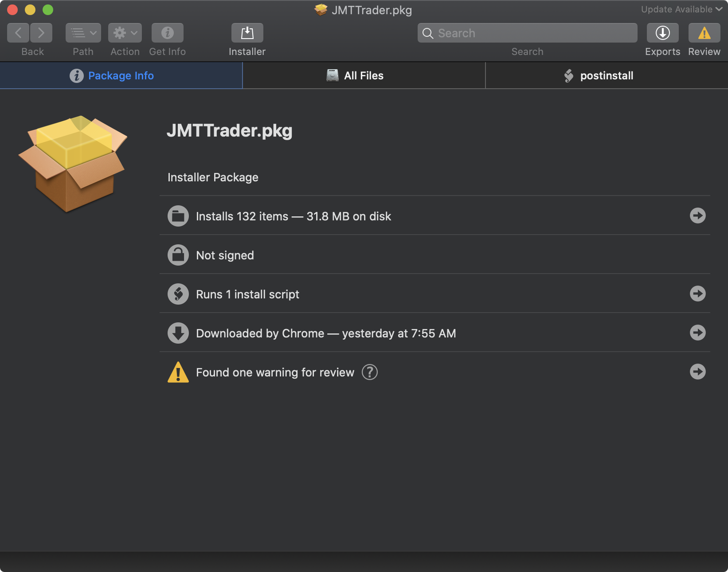Switch to the All Files tab
Image resolution: width=728 pixels, height=572 pixels.
364,75
